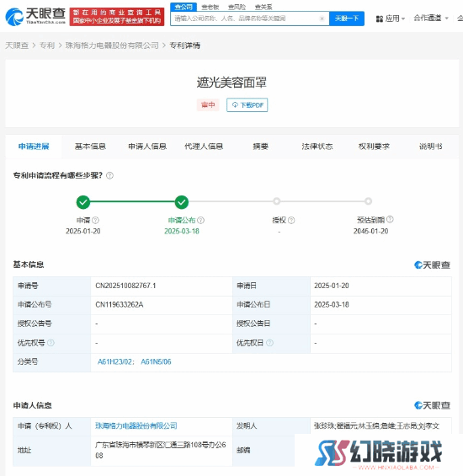
Task: Clear the search box with X icon
Action: 322,19
